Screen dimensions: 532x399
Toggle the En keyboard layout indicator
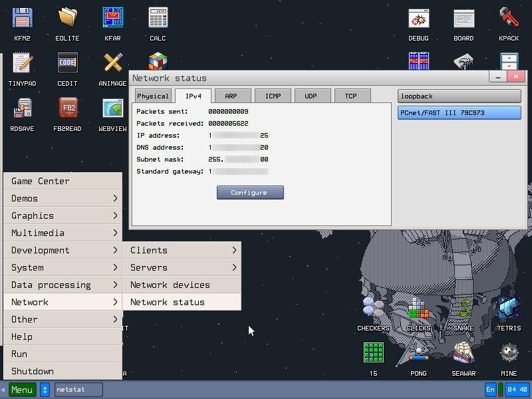tap(491, 390)
